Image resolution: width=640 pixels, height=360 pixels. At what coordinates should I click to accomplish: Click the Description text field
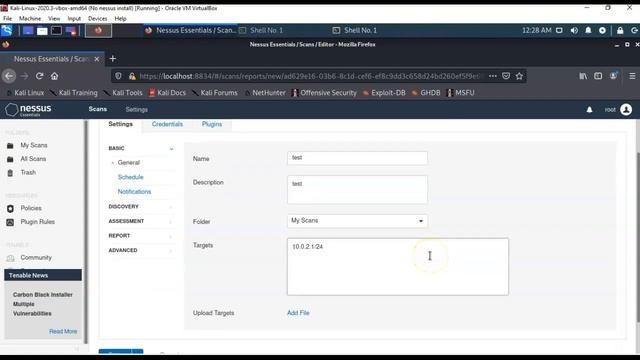point(357,189)
